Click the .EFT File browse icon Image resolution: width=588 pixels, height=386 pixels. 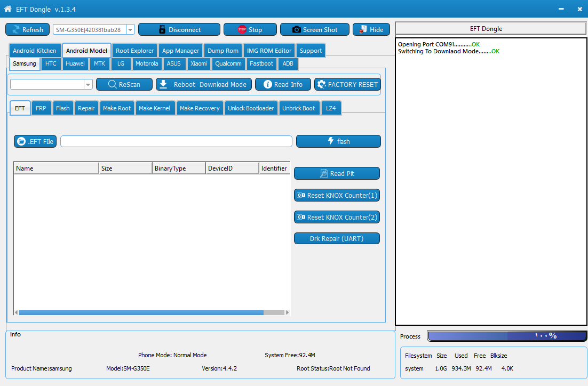(x=21, y=141)
